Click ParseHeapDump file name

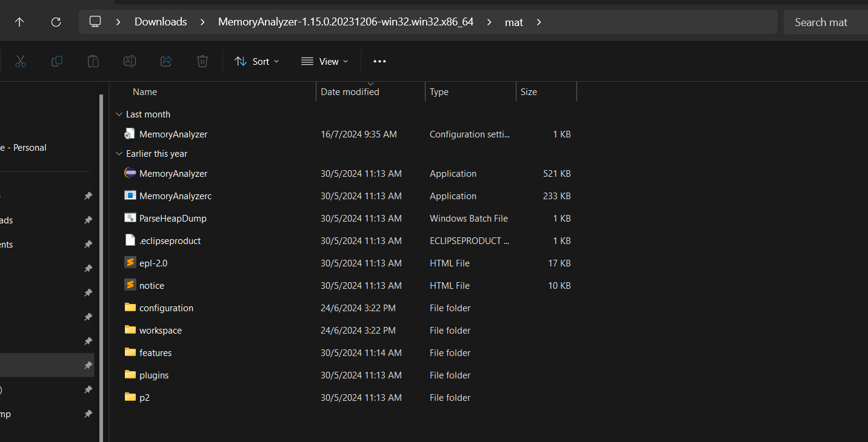tap(173, 219)
